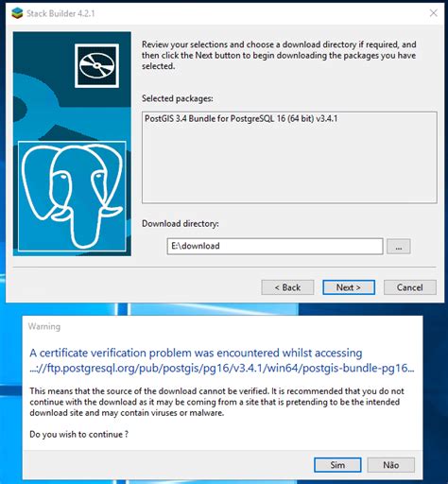Click the PostgreSQL elephant logo

tap(72, 197)
